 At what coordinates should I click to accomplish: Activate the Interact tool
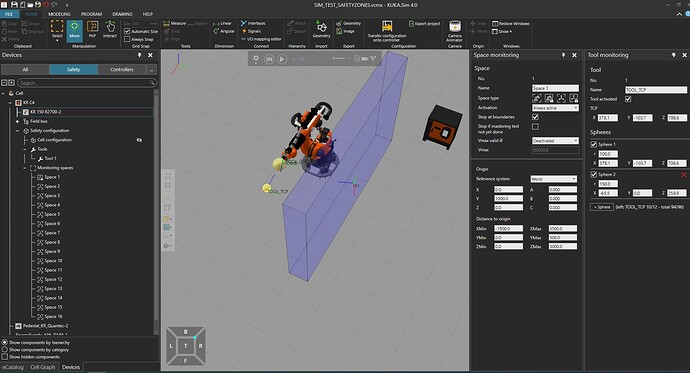[110, 30]
